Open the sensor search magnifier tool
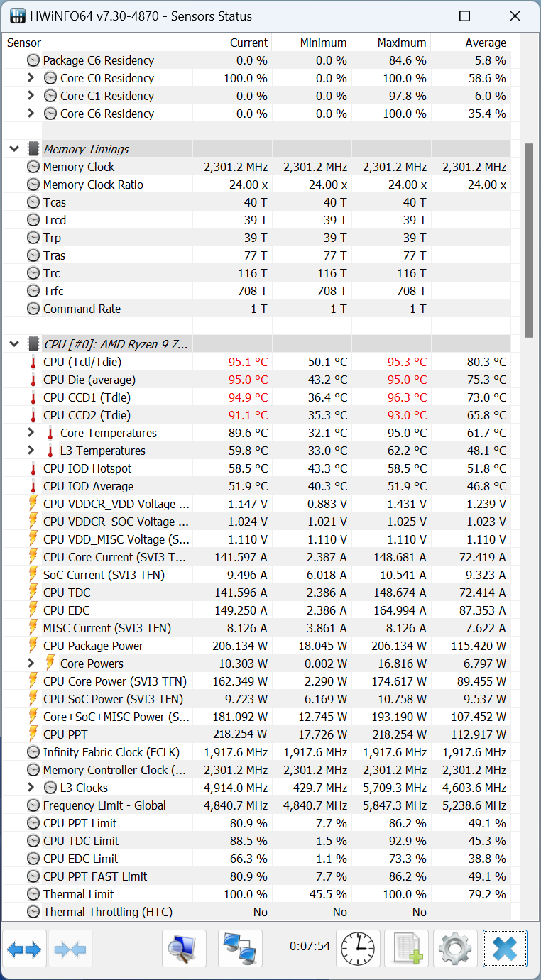Viewport: 541px width, 980px height. point(184,949)
